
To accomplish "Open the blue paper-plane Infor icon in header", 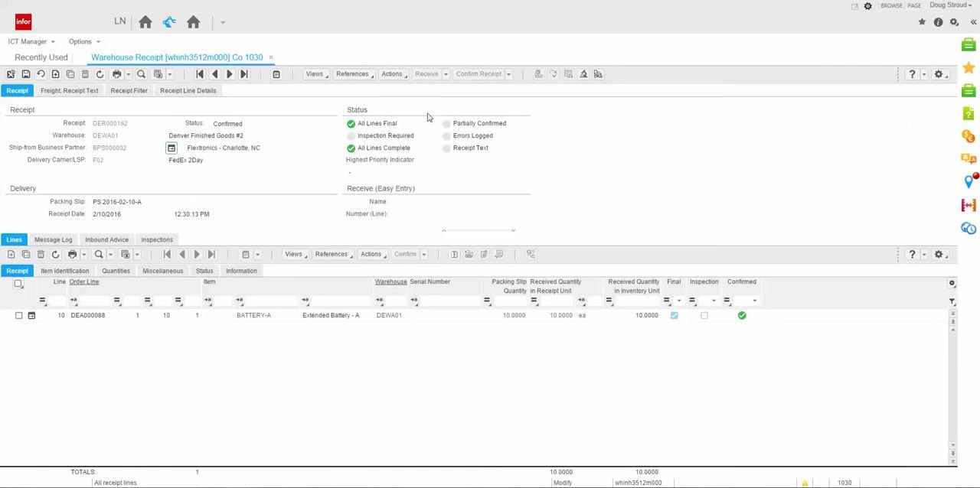I will pos(169,22).
